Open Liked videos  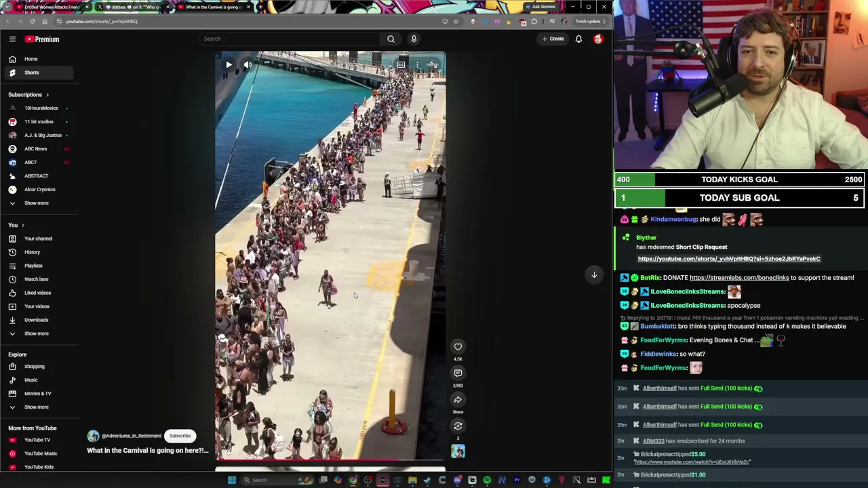[x=39, y=293]
